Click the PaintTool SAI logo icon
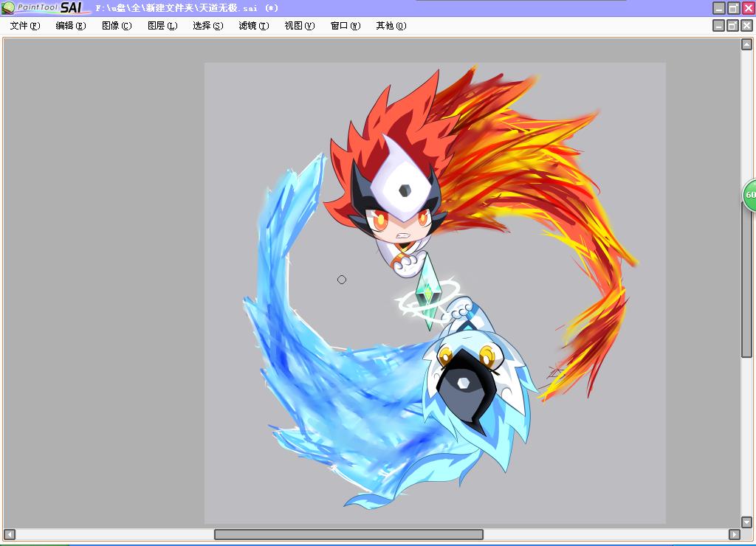This screenshot has width=756, height=546. point(8,7)
